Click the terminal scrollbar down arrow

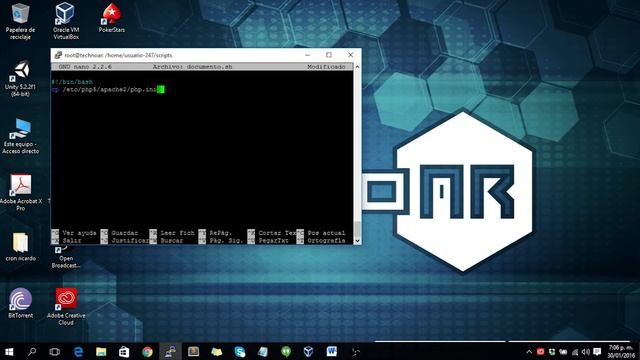357,241
